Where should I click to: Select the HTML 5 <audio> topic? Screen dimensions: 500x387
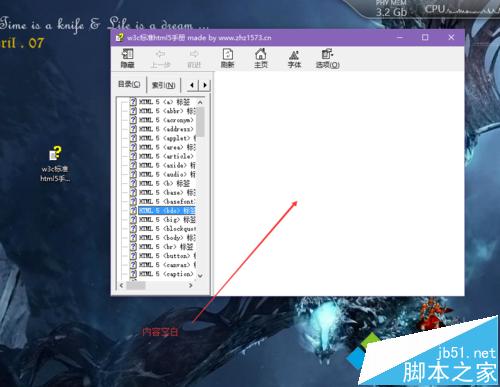(167, 174)
